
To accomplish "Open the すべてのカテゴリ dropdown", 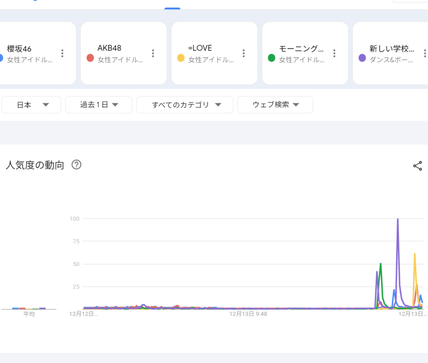I will [185, 105].
